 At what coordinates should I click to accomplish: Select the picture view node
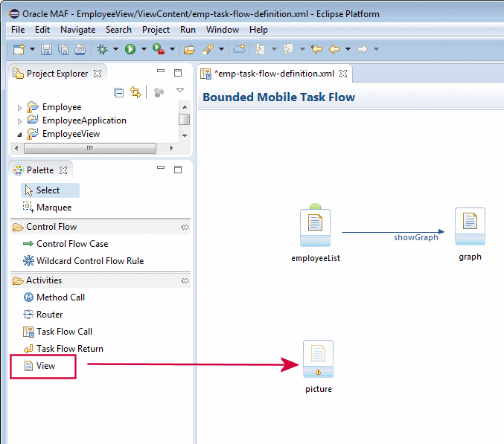318,359
